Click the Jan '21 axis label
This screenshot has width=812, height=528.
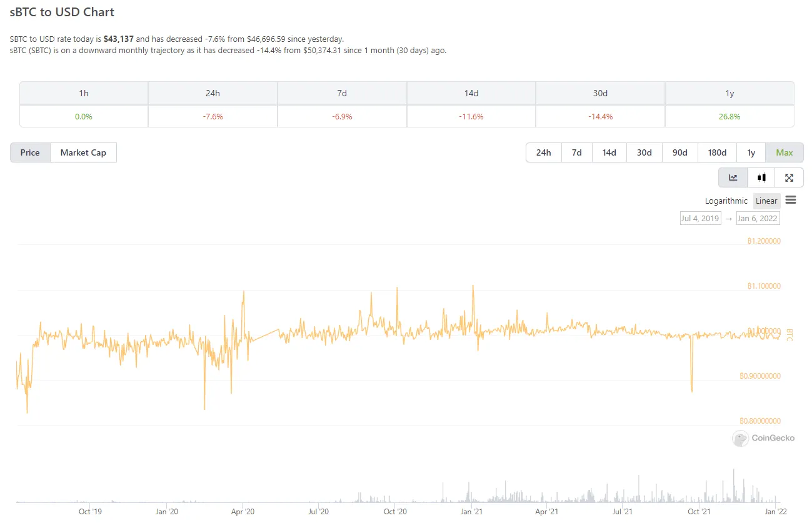pyautogui.click(x=471, y=512)
